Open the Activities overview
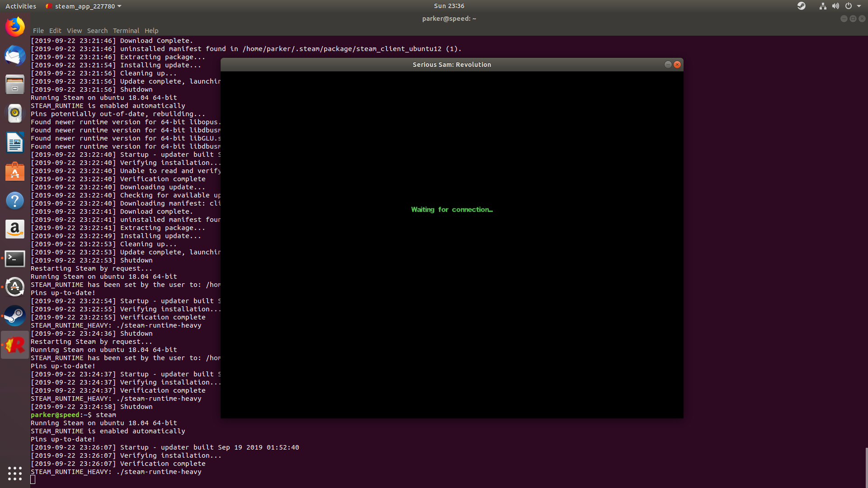Viewport: 868px width, 488px height. point(21,6)
